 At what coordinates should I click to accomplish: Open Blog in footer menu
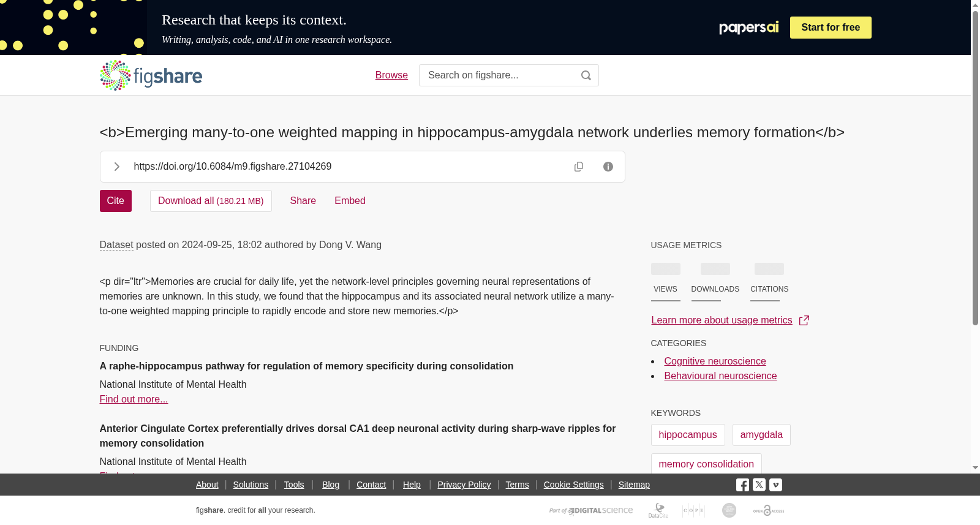pos(331,485)
